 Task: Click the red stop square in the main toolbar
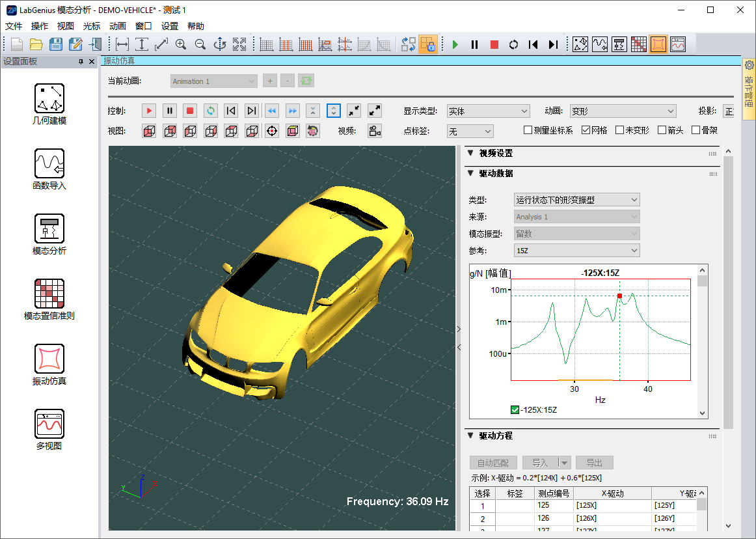tap(494, 45)
